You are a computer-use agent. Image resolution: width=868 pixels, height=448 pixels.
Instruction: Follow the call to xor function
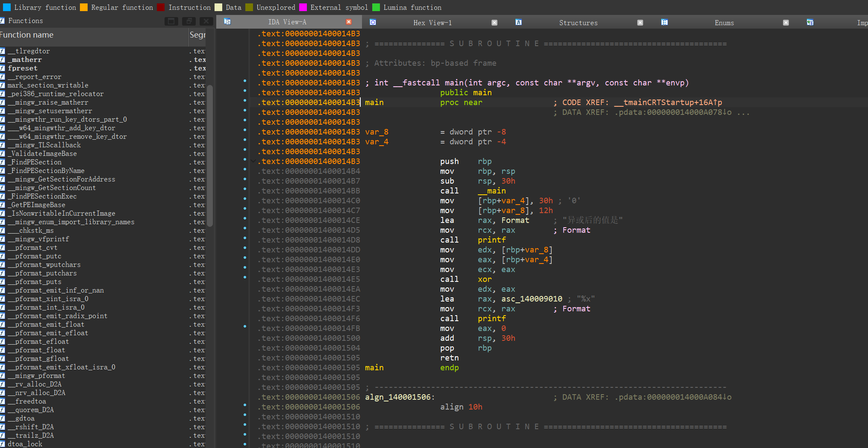pyautogui.click(x=485, y=279)
